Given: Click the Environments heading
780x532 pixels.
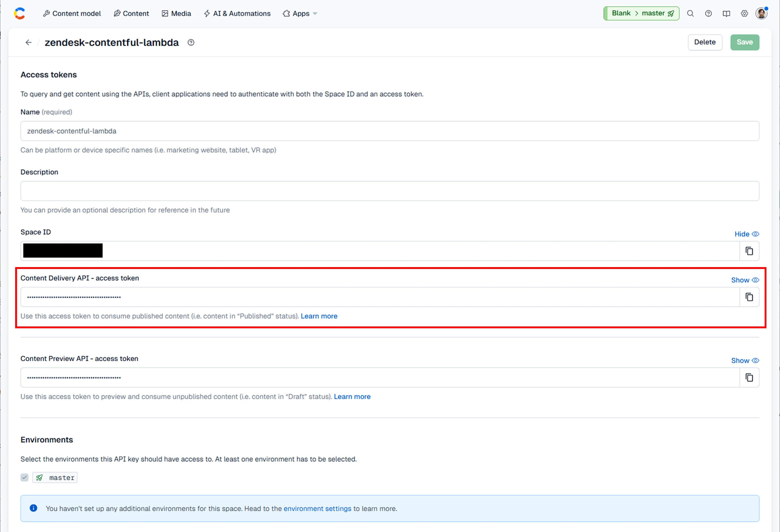Looking at the screenshot, I should pyautogui.click(x=47, y=440).
